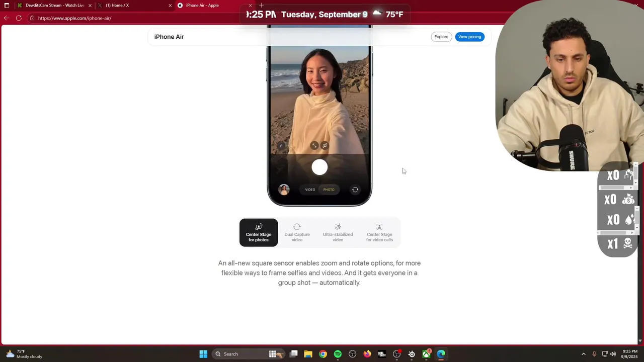The width and height of the screenshot is (644, 362).
Task: Open the Windows Start menu
Action: [x=203, y=354]
